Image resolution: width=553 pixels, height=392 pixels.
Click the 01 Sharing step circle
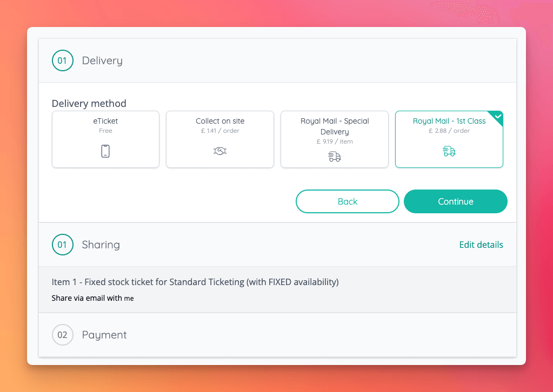tap(62, 245)
